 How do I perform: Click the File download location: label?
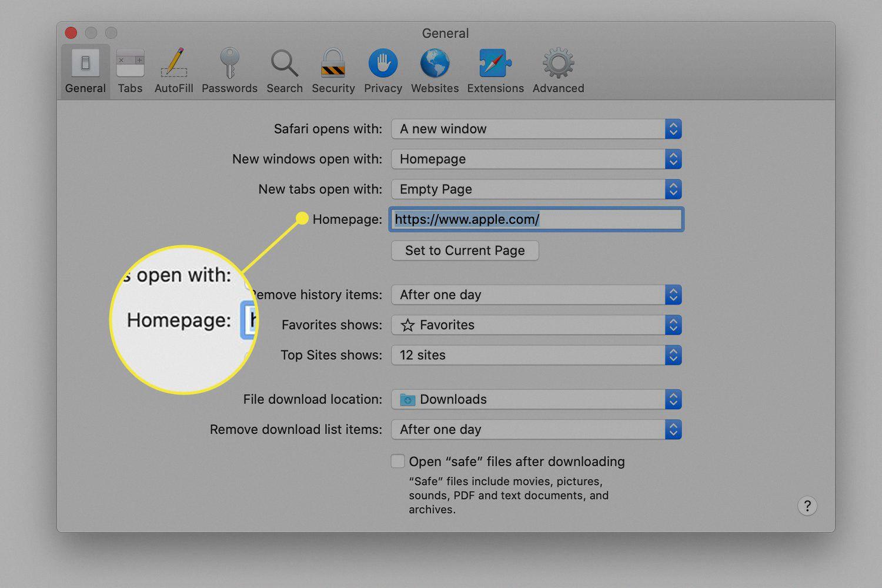coord(312,399)
